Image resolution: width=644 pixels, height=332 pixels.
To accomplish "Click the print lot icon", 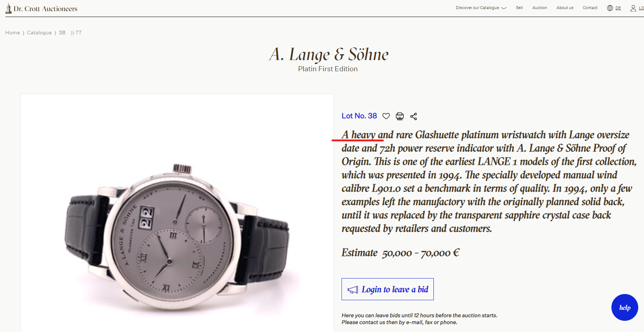I will (400, 116).
